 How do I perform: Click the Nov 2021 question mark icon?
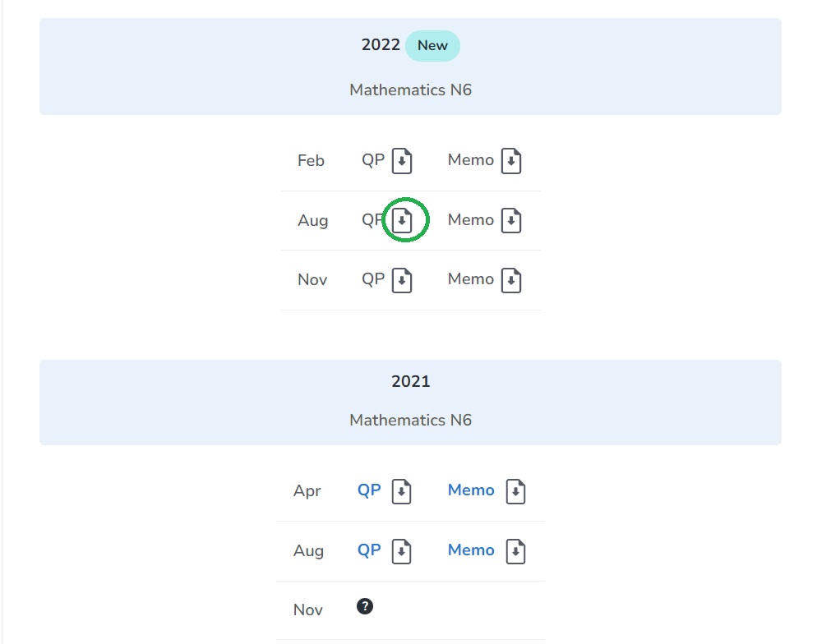point(365,607)
